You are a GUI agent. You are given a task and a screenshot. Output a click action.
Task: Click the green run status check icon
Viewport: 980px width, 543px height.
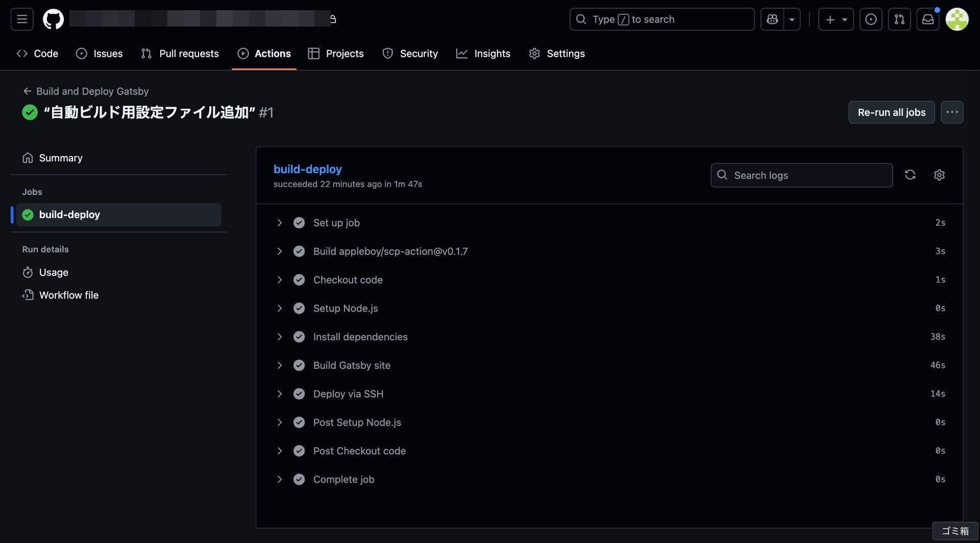(30, 112)
